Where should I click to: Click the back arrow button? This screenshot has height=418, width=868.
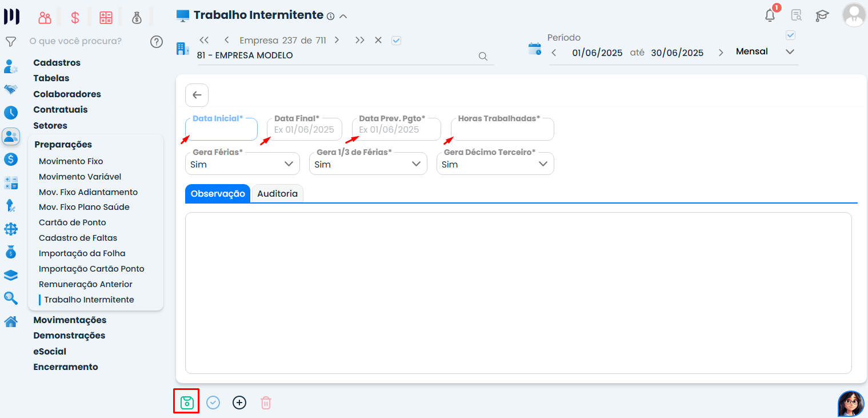(197, 95)
